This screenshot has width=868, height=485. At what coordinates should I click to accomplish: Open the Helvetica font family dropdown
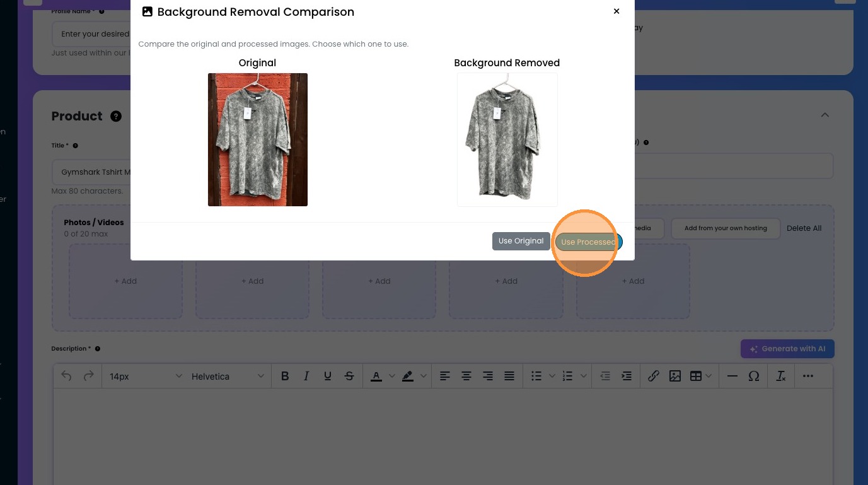point(228,377)
